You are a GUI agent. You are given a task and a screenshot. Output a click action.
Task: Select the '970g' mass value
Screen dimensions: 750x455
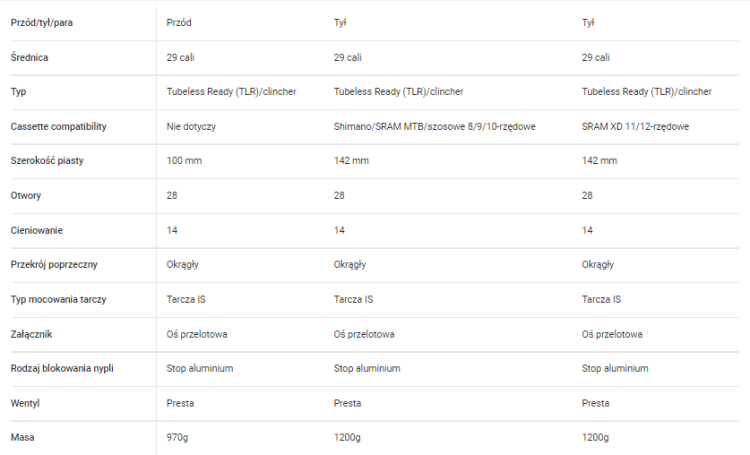[177, 437]
